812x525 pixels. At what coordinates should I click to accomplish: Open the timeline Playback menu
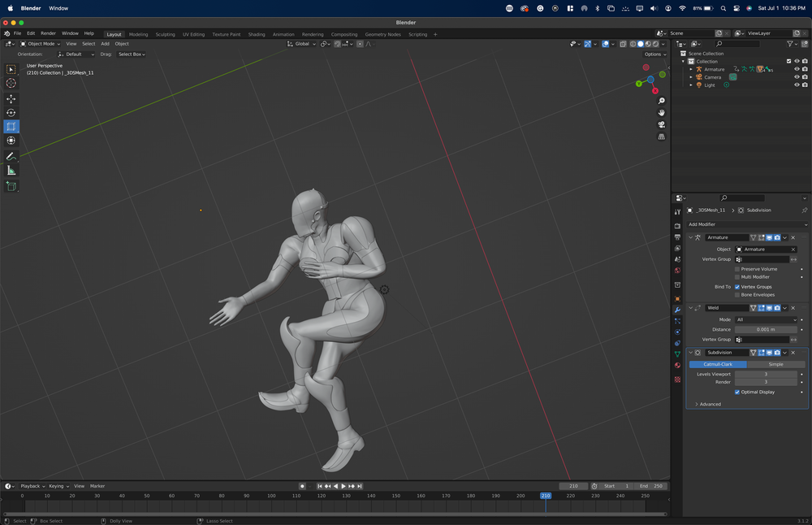pos(32,486)
